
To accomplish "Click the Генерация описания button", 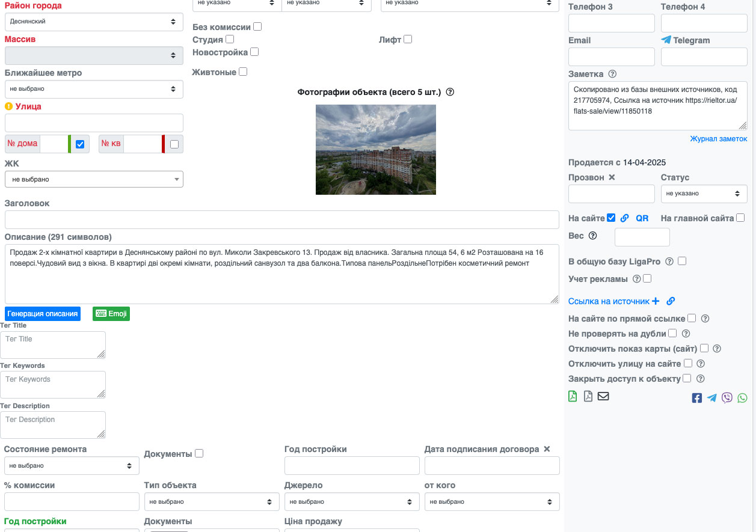I will click(43, 314).
